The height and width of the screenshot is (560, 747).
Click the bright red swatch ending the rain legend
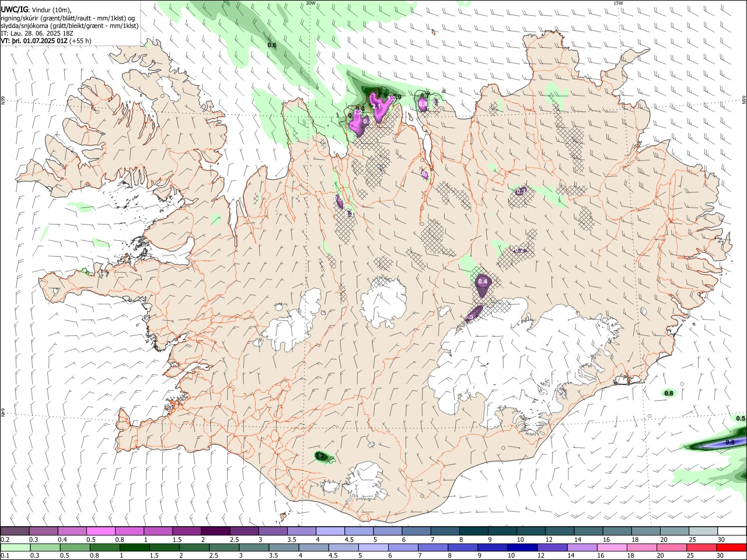[x=732, y=548]
